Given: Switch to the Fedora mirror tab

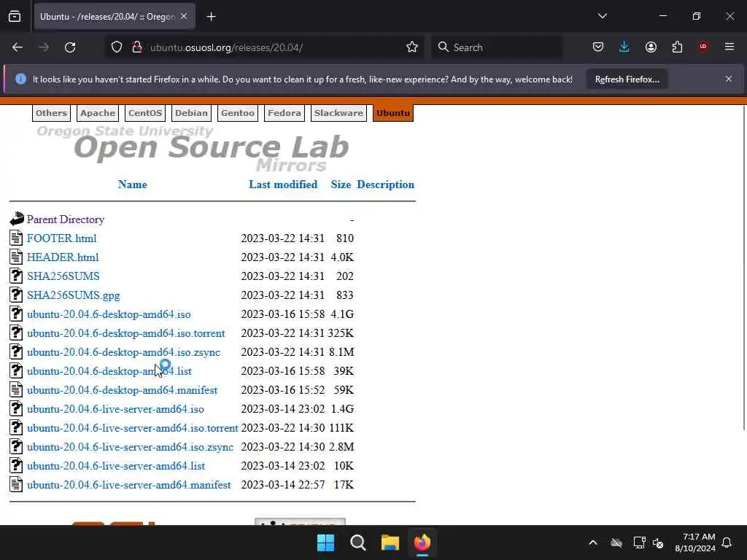Looking at the screenshot, I should pyautogui.click(x=284, y=113).
